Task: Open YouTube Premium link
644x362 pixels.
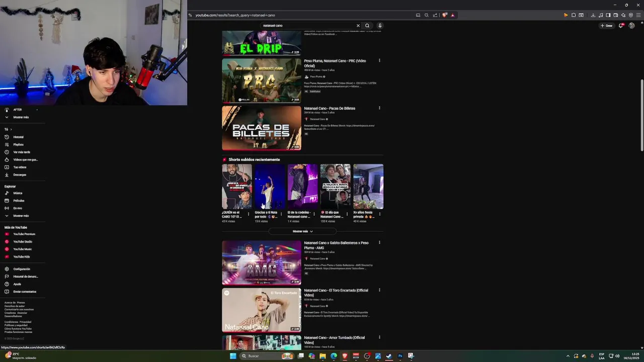Action: (x=24, y=234)
